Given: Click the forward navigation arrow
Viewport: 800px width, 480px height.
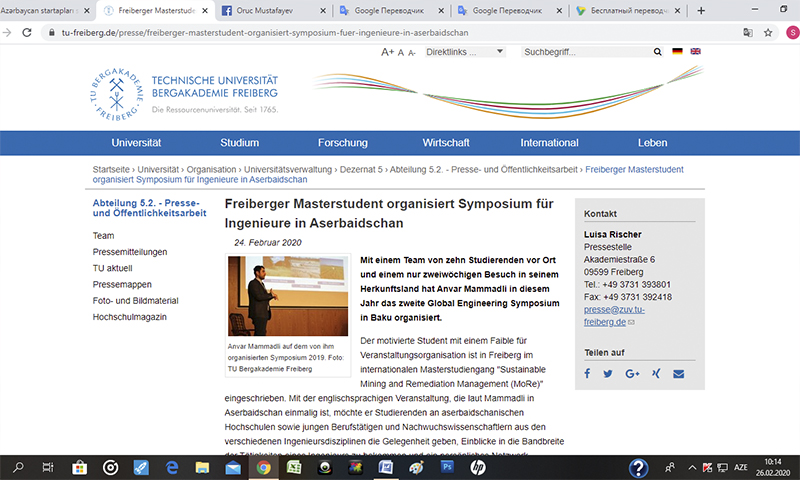Looking at the screenshot, I should click(x=7, y=33).
